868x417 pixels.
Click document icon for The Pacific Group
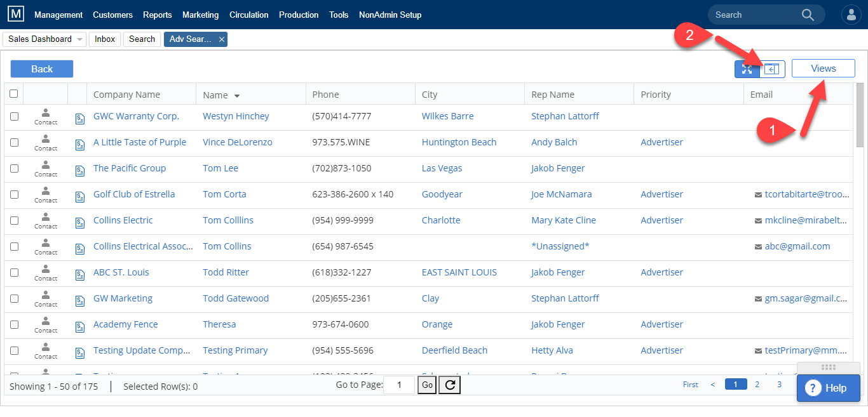tap(79, 170)
